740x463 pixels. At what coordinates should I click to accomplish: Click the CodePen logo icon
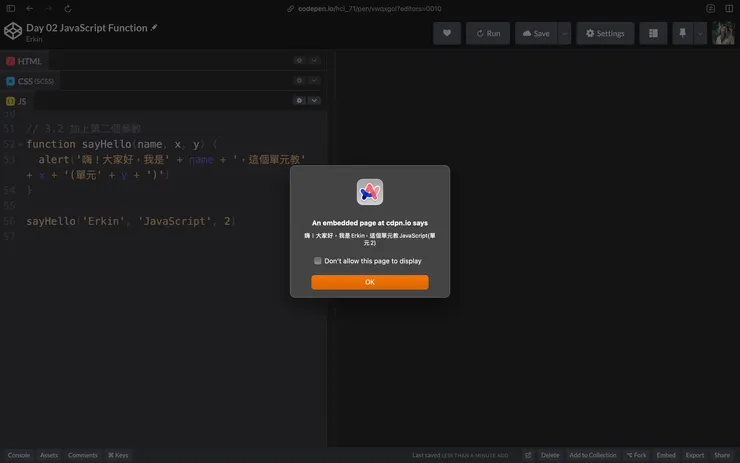pyautogui.click(x=13, y=31)
